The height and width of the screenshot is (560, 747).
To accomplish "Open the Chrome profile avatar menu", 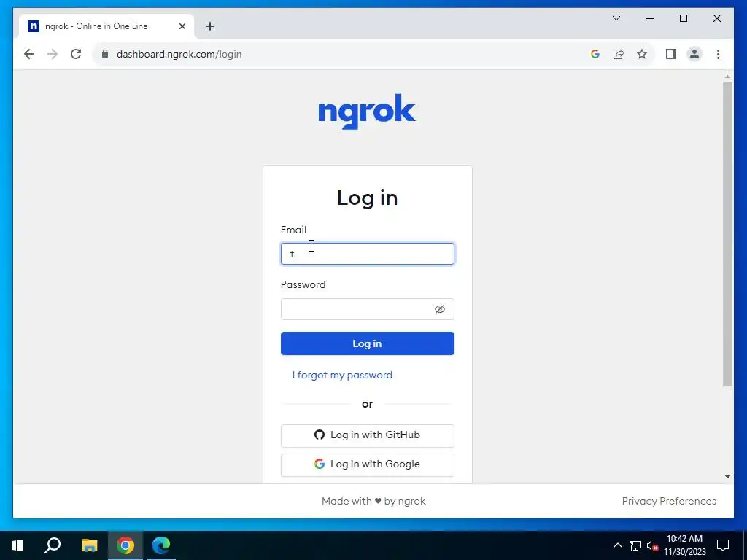I will [x=694, y=54].
